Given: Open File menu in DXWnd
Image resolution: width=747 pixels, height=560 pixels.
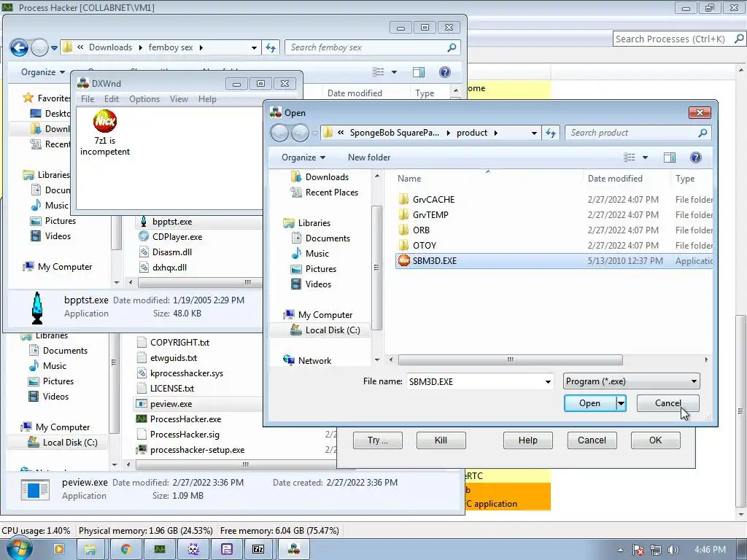Looking at the screenshot, I should 88,99.
